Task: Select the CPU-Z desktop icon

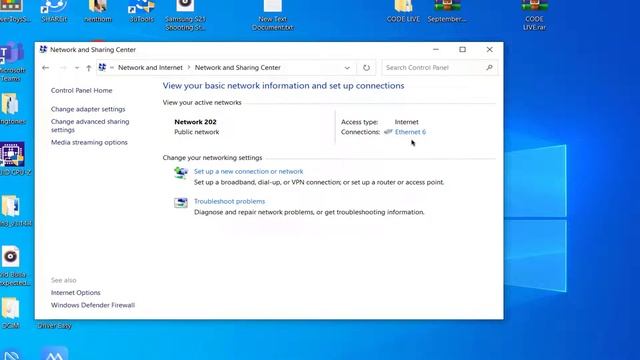Action: [14, 159]
